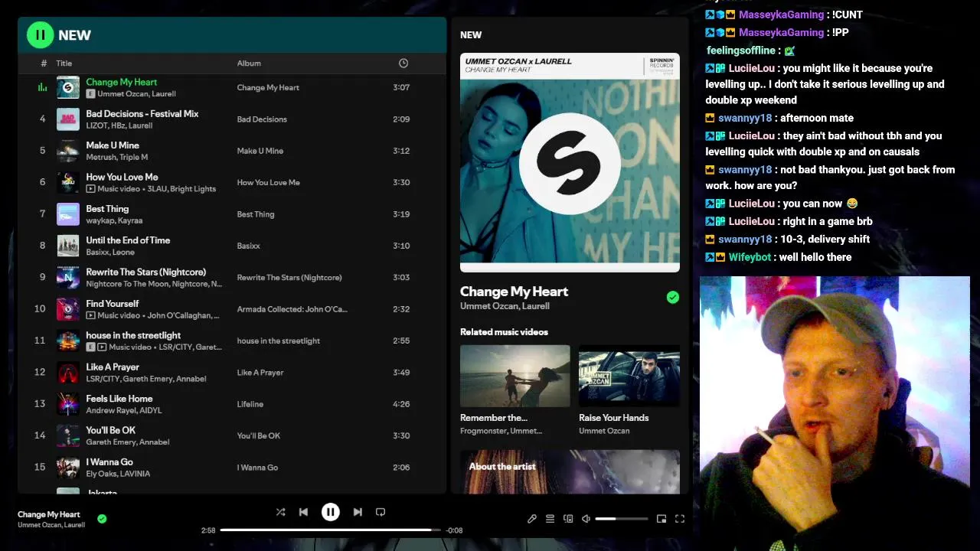
Task: Select track Bad Decisions - Festival Mix
Action: pyautogui.click(x=142, y=113)
